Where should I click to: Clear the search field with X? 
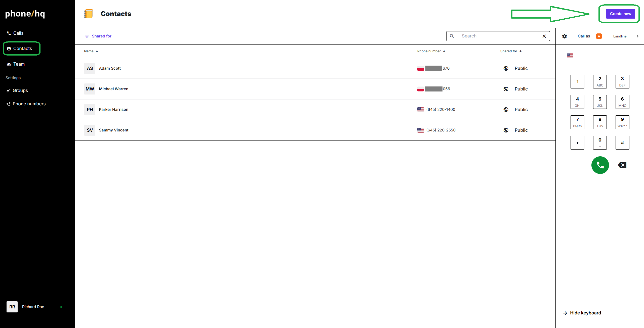[544, 36]
